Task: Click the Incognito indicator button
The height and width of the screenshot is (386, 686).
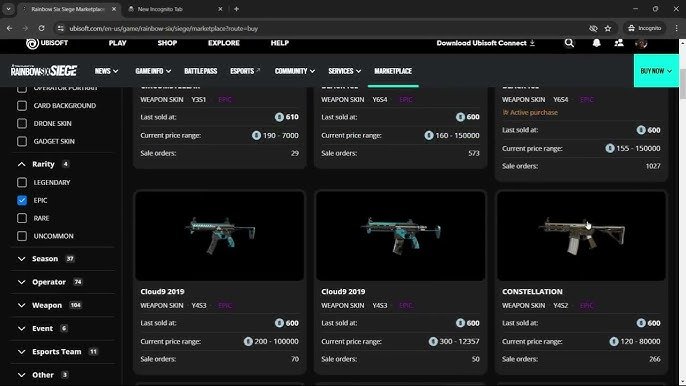Action: [x=644, y=28]
